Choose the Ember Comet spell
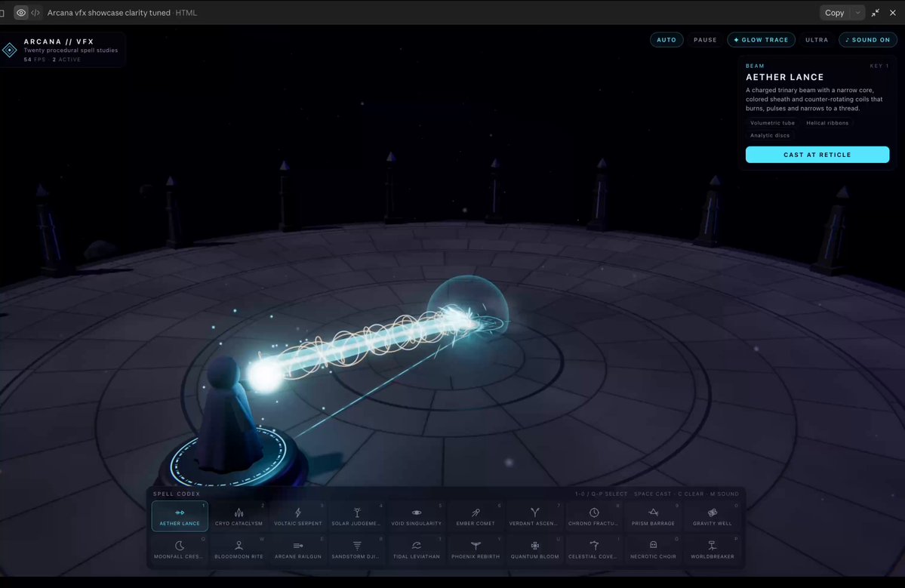 coord(476,516)
